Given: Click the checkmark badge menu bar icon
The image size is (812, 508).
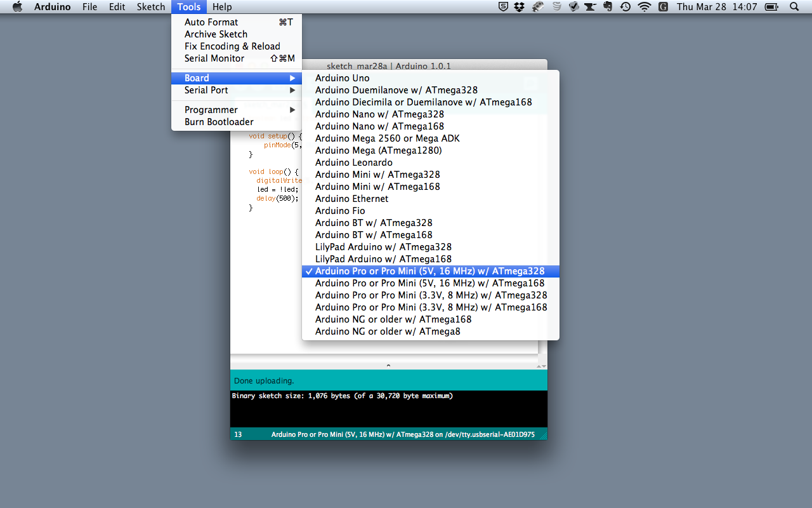Looking at the screenshot, I should tap(573, 7).
